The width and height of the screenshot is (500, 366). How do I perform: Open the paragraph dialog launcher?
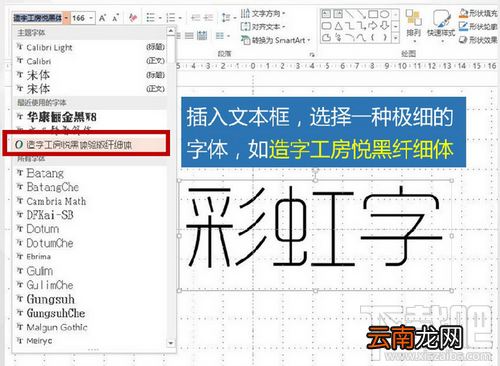click(x=312, y=54)
